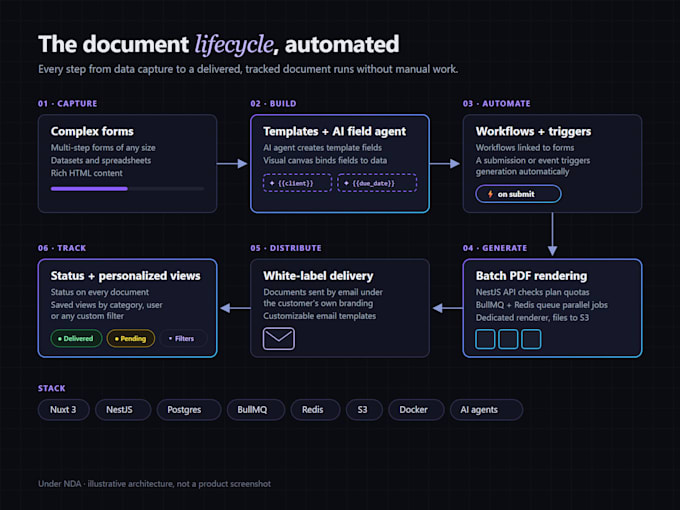Image resolution: width=680 pixels, height=510 pixels.
Task: Click the 01 · CAPTURE step label
Action: (67, 104)
